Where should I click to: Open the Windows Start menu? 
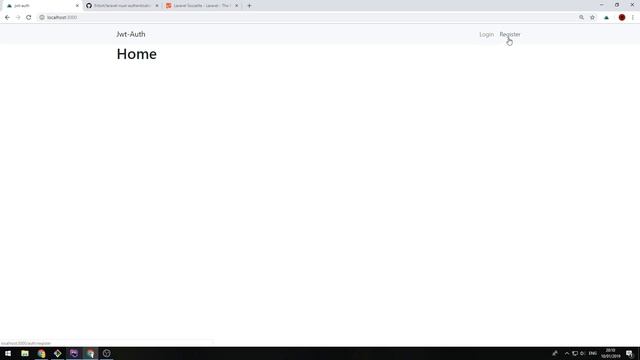[x=8, y=353]
